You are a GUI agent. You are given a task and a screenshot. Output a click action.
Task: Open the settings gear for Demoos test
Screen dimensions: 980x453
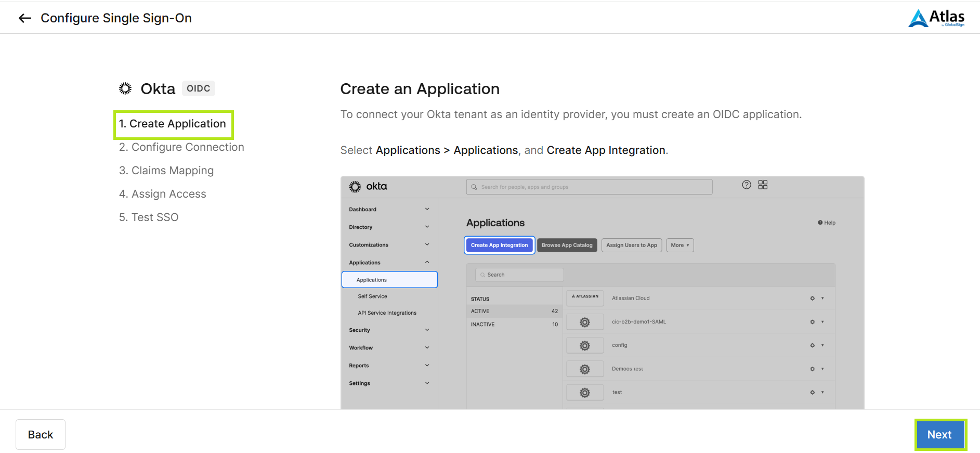[x=813, y=369]
